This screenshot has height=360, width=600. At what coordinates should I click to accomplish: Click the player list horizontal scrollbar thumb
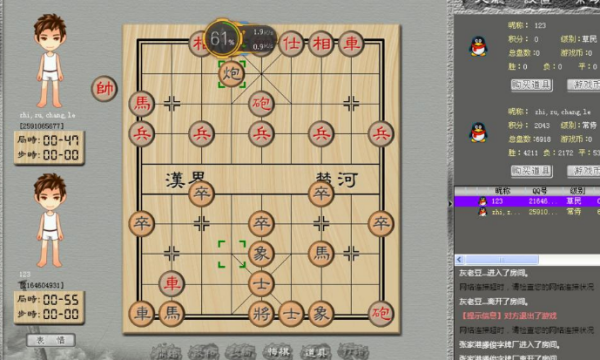pyautogui.click(x=502, y=260)
